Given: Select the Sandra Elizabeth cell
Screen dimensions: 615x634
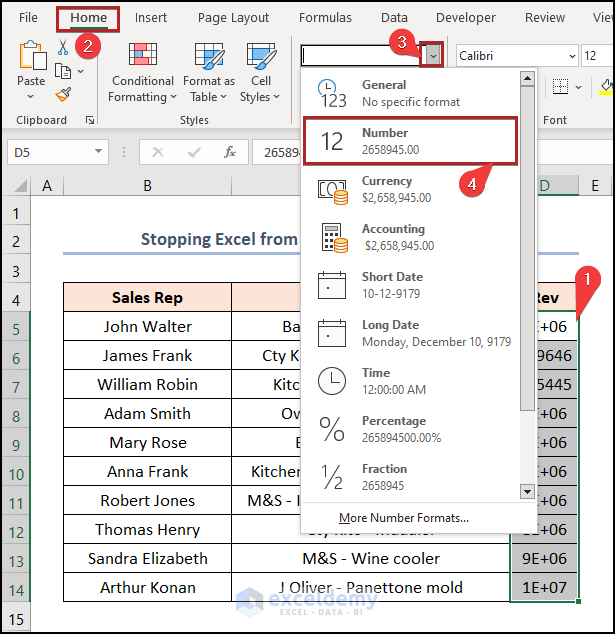Looking at the screenshot, I should 147,558.
